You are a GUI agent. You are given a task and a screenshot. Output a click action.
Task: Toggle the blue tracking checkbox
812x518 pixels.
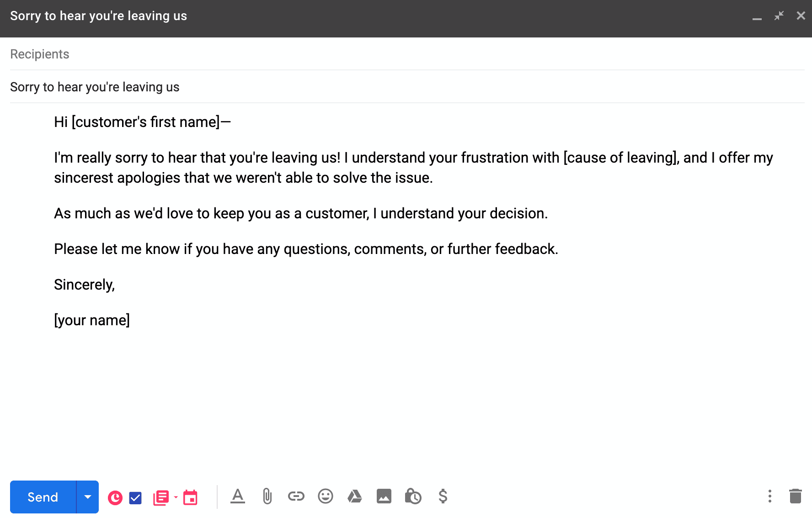pyautogui.click(x=135, y=497)
